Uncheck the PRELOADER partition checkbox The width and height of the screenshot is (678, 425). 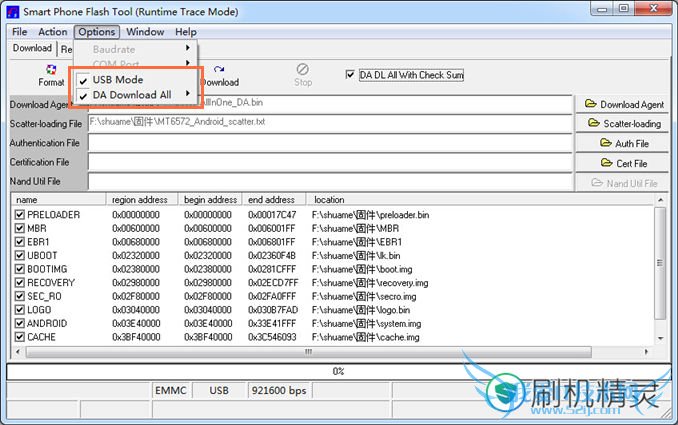(19, 214)
